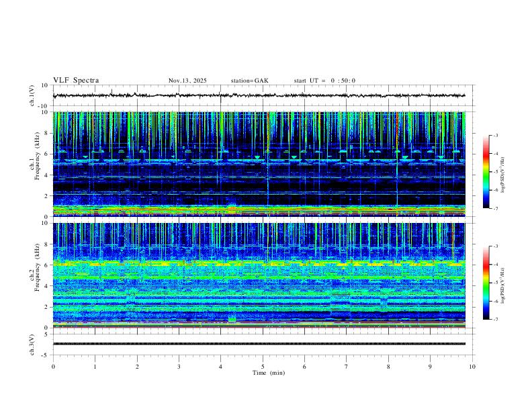Click the "start UT = 0 :50: 0" text
Screen dimensions: 532x411
(x=324, y=81)
